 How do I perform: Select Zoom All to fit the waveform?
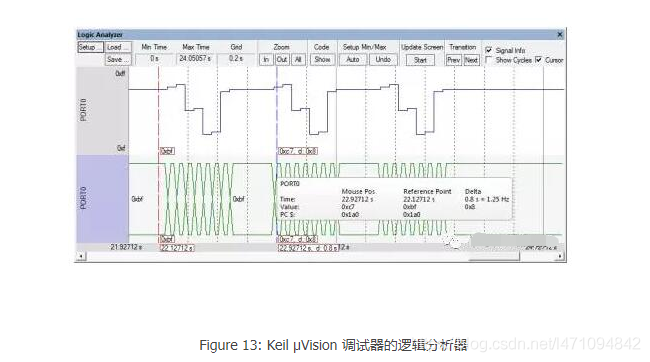pyautogui.click(x=298, y=60)
